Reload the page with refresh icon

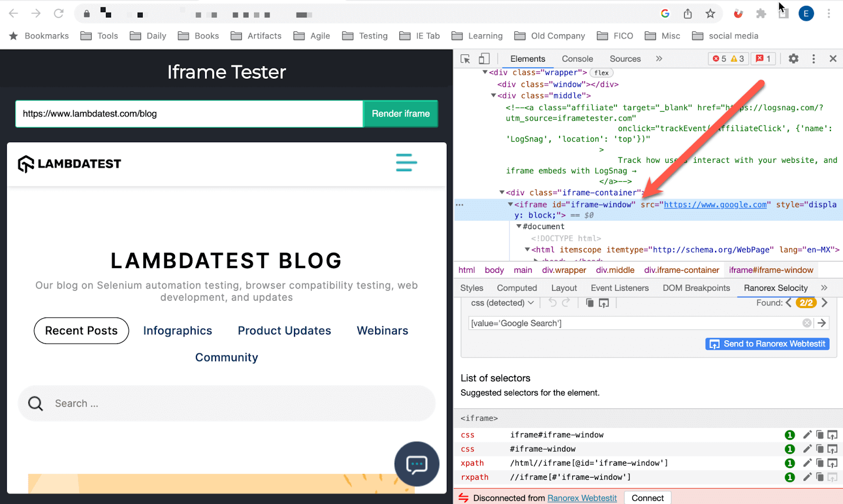tap(58, 14)
